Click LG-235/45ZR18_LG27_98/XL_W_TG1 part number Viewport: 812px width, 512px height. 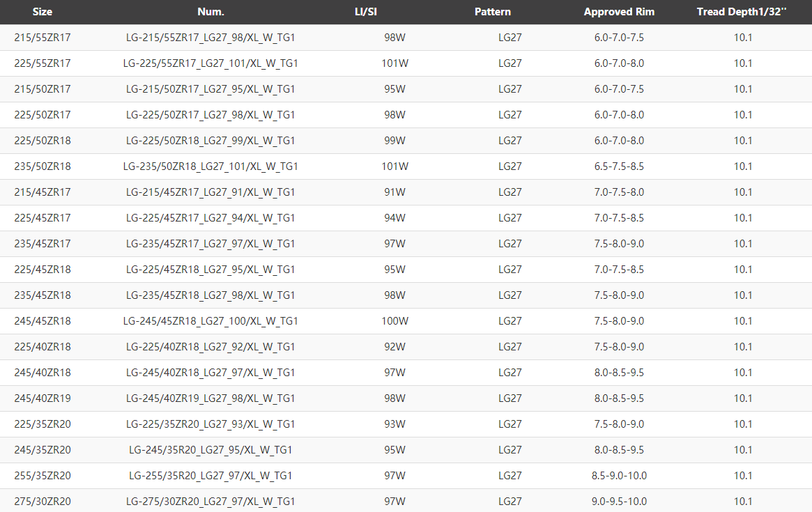[x=210, y=295]
